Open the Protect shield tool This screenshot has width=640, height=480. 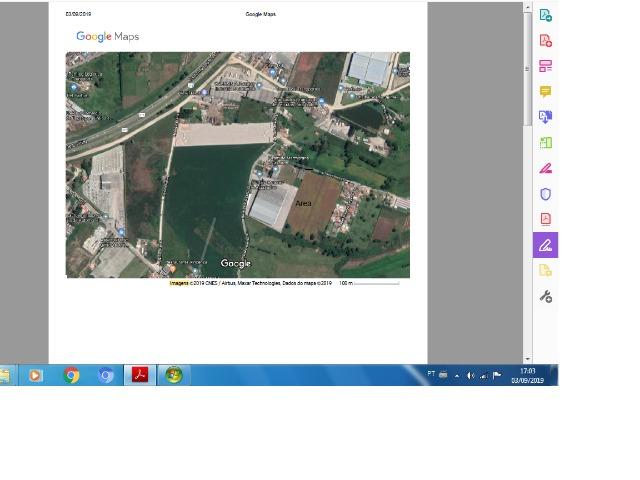pyautogui.click(x=546, y=194)
